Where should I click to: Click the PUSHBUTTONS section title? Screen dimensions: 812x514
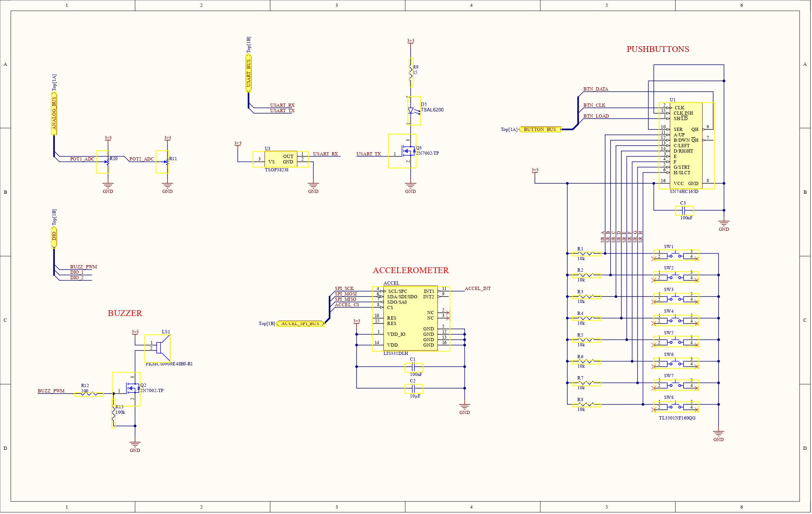pos(658,49)
